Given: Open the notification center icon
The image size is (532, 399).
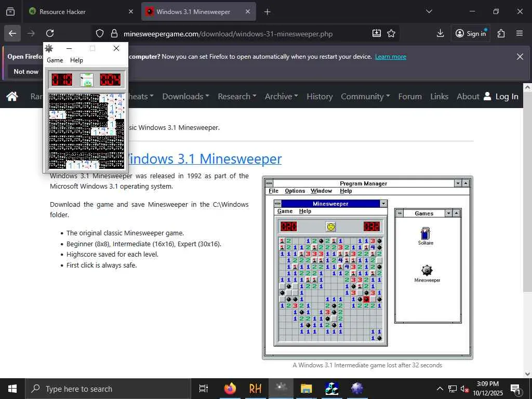Looking at the screenshot, I should click(516, 389).
